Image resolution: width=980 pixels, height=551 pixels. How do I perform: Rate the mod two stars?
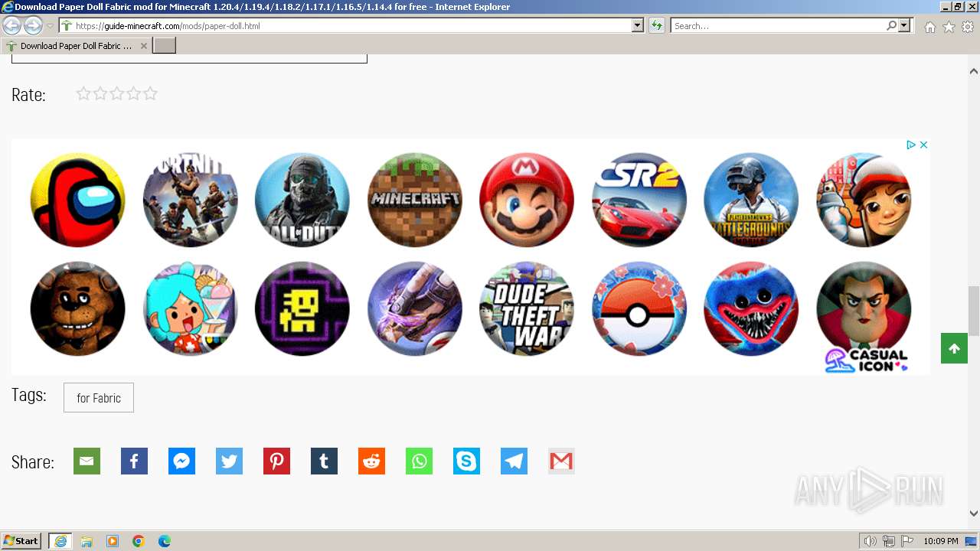pos(100,93)
